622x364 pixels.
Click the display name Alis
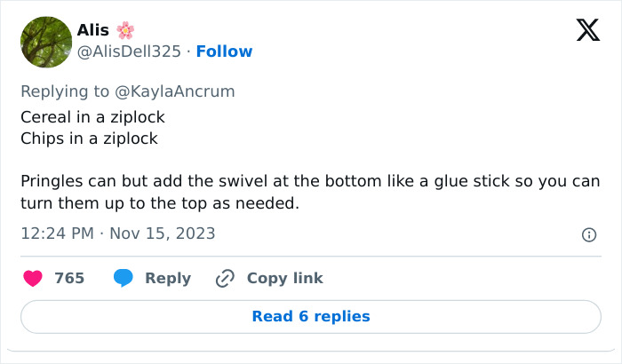tap(93, 31)
